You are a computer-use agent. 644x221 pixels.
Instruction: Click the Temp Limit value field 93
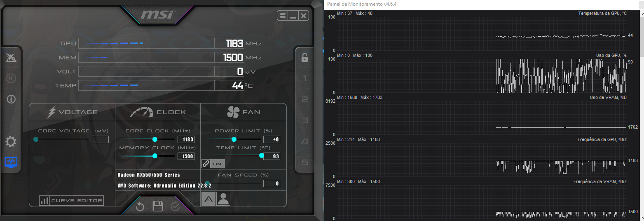pyautogui.click(x=272, y=156)
